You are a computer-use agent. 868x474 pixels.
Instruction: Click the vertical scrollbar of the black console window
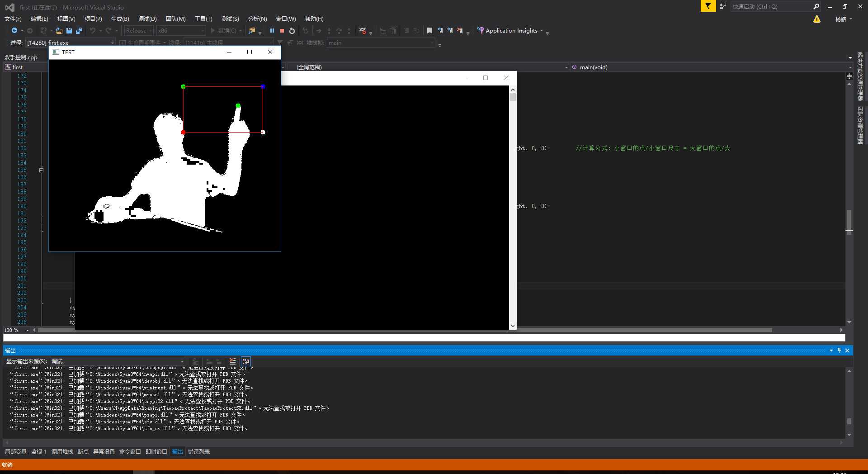coord(513,207)
